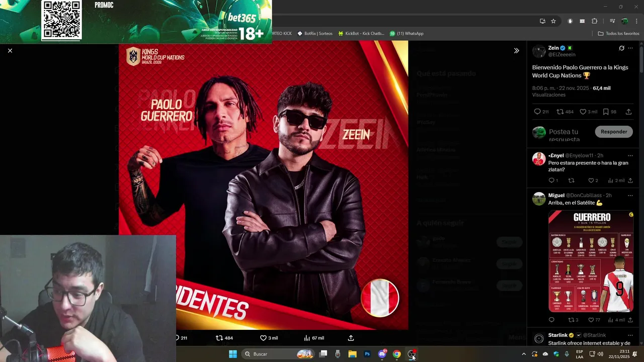Open KickBot - Kick Chatbot bookmark
This screenshot has width=644, height=362.
pyautogui.click(x=361, y=33)
